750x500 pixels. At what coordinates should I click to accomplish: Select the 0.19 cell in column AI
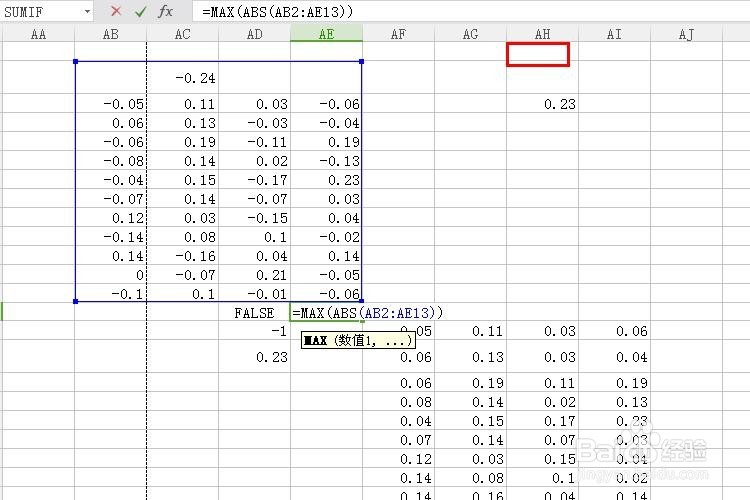click(614, 382)
